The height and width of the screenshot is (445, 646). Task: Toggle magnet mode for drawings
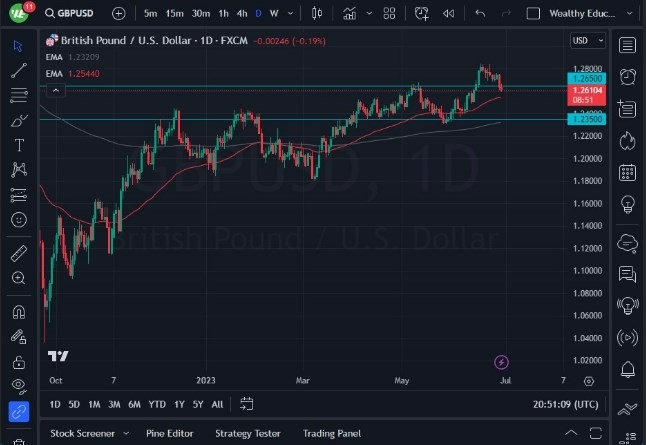[19, 312]
